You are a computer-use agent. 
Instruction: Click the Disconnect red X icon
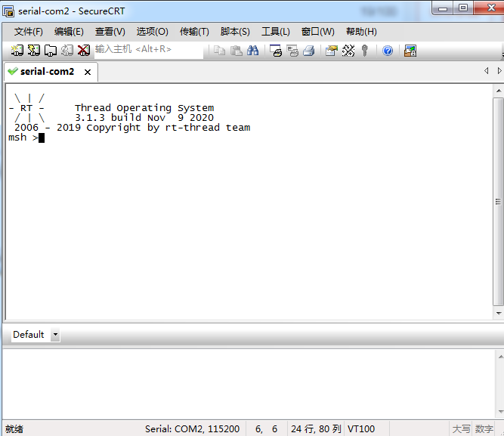(x=84, y=50)
